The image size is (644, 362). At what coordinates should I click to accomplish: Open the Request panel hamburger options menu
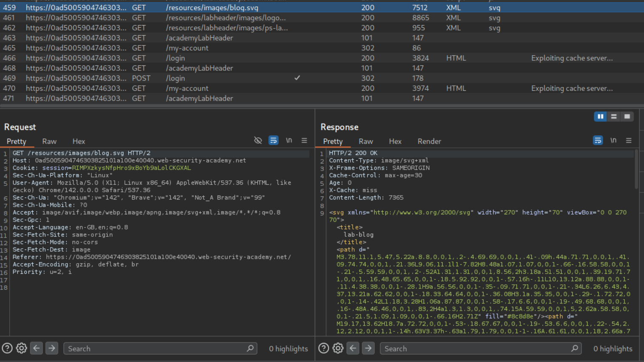(304, 140)
